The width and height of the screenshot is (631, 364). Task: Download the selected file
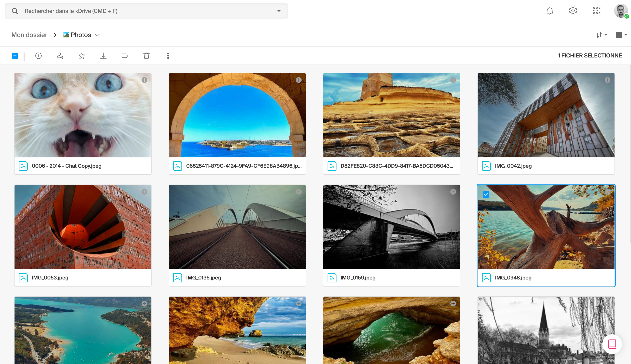click(103, 56)
